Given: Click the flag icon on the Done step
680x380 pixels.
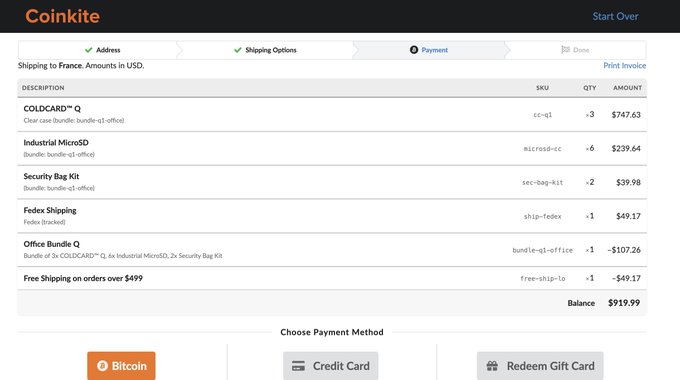Looking at the screenshot, I should (x=566, y=49).
